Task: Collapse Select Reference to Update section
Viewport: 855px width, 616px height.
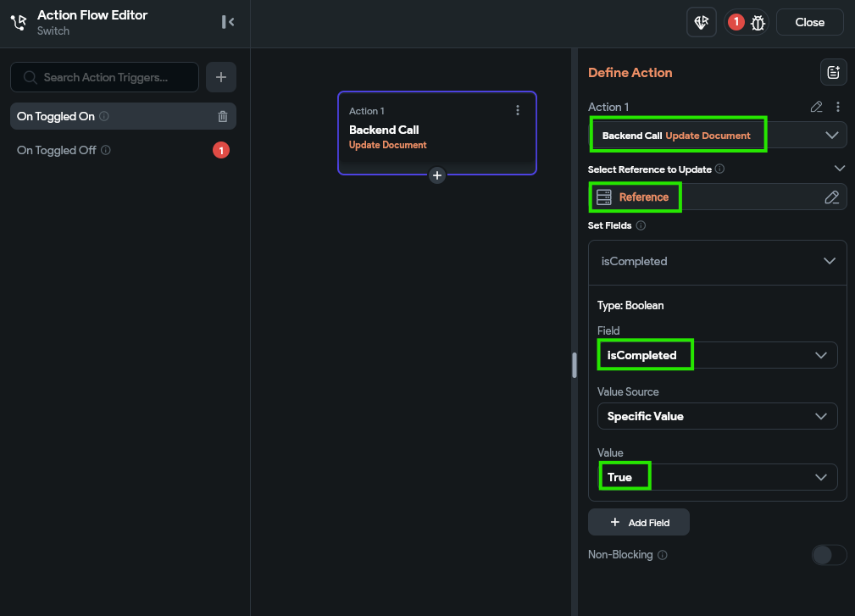Action: pos(840,169)
